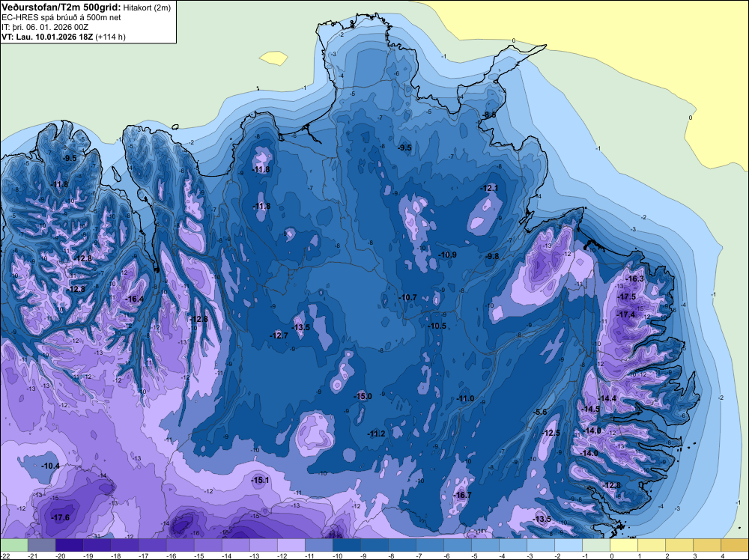Click the -16.7 temperature value
The height and width of the screenshot is (560, 749).
462,495
